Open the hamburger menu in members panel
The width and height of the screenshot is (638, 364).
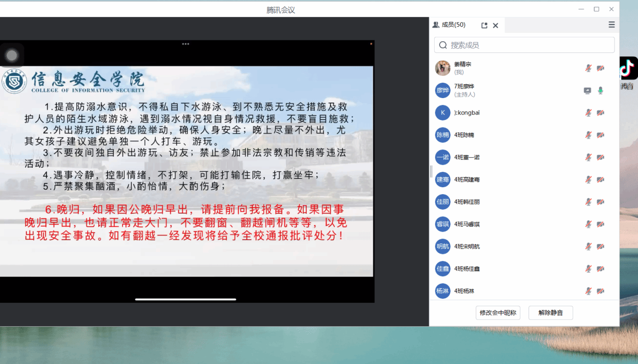click(612, 25)
